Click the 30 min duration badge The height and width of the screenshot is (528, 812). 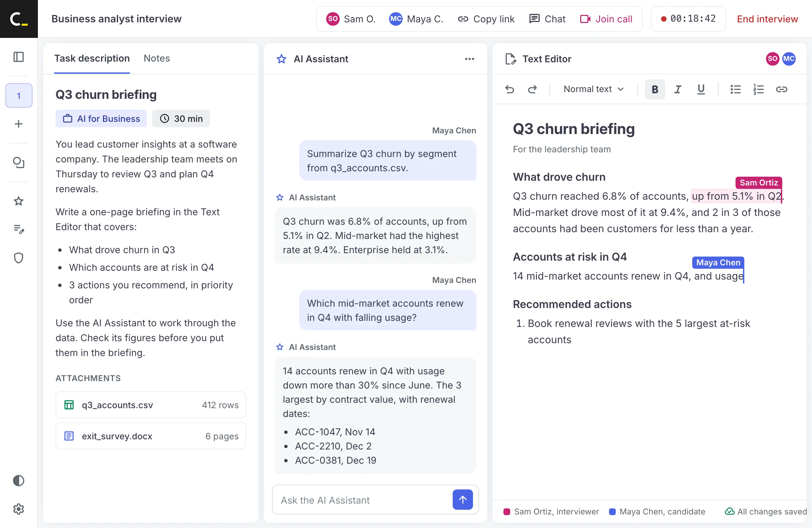click(181, 118)
